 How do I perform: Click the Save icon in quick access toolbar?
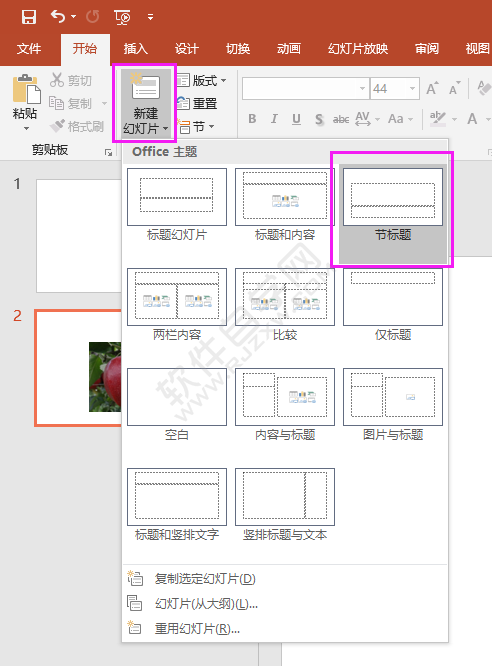click(29, 17)
